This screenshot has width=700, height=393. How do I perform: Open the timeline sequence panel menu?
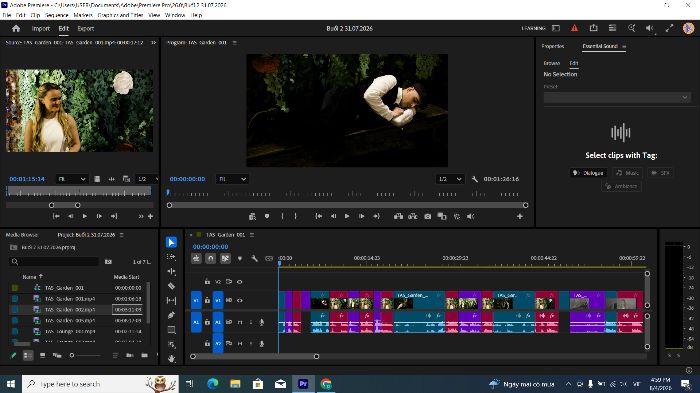tap(252, 235)
